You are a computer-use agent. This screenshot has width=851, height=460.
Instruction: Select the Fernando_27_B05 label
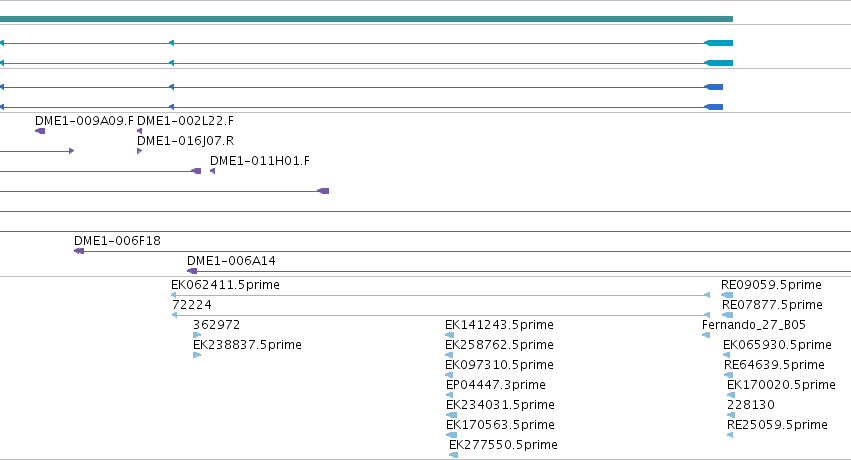(754, 324)
